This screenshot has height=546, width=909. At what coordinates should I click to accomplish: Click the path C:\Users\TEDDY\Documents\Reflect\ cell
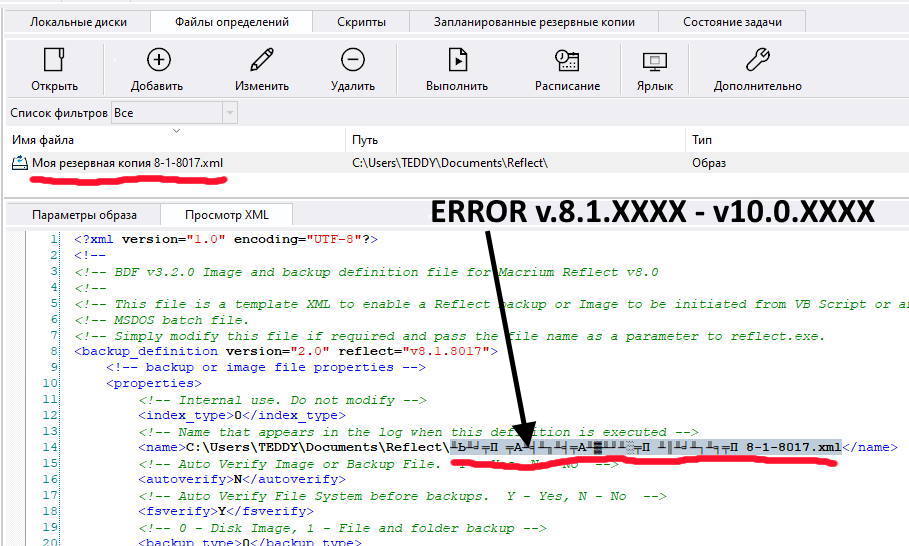coord(450,163)
